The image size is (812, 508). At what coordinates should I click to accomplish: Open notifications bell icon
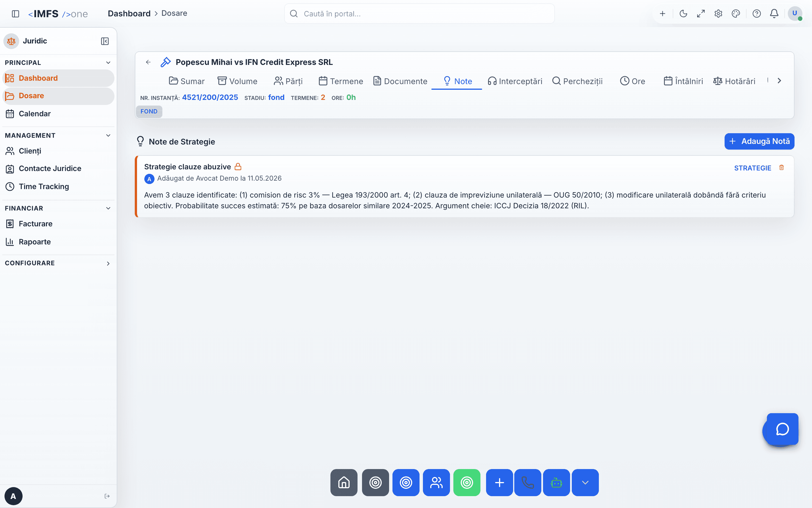point(774,14)
